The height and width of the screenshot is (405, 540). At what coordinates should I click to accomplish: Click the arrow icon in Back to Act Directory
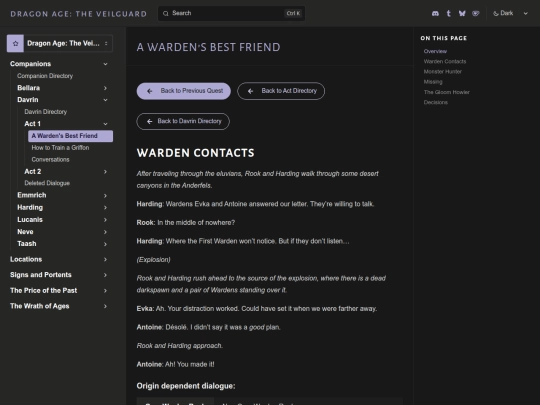point(250,91)
